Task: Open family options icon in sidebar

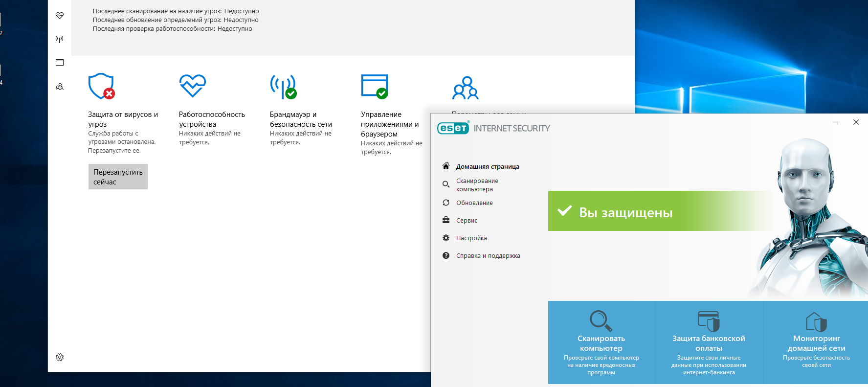Action: (60, 87)
